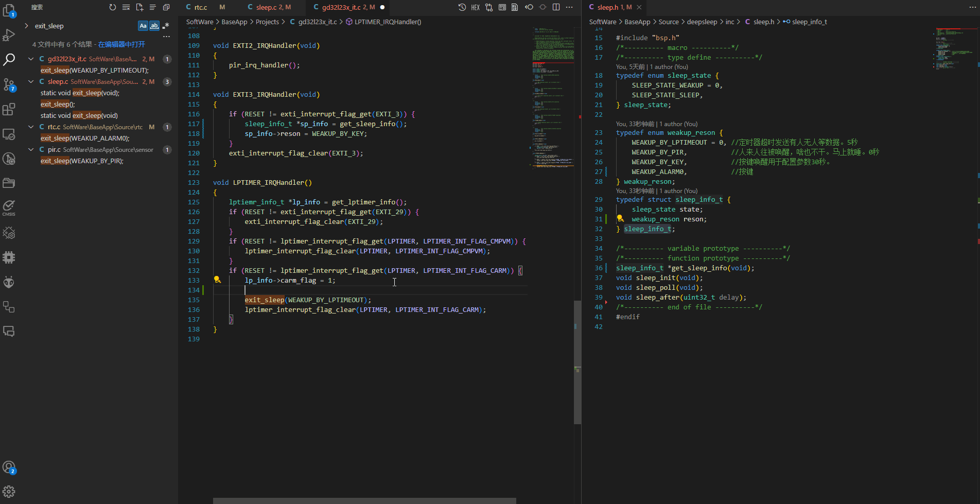
Task: Open file timeline history icon
Action: pyautogui.click(x=462, y=7)
